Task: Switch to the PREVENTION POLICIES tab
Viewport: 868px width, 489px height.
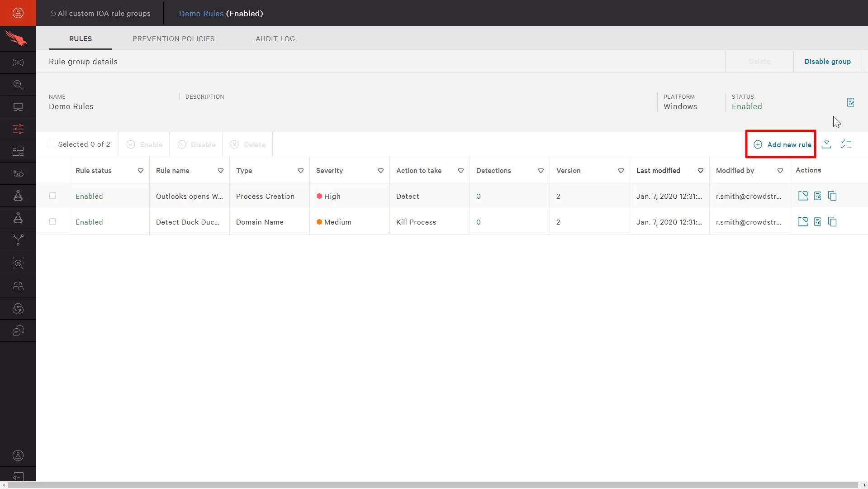Action: [x=174, y=39]
